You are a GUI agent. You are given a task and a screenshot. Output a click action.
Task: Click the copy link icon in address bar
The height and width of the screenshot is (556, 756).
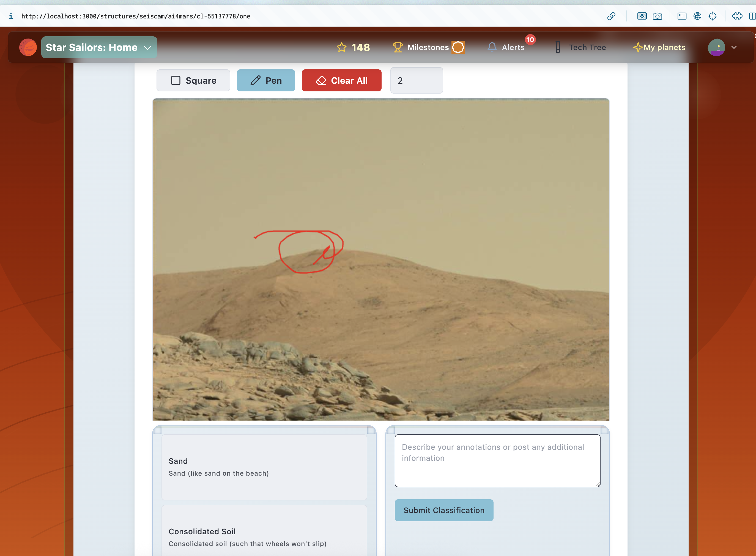coord(611,16)
